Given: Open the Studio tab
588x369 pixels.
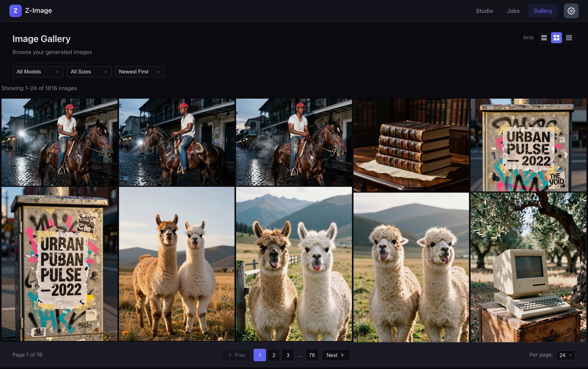Looking at the screenshot, I should click(484, 11).
